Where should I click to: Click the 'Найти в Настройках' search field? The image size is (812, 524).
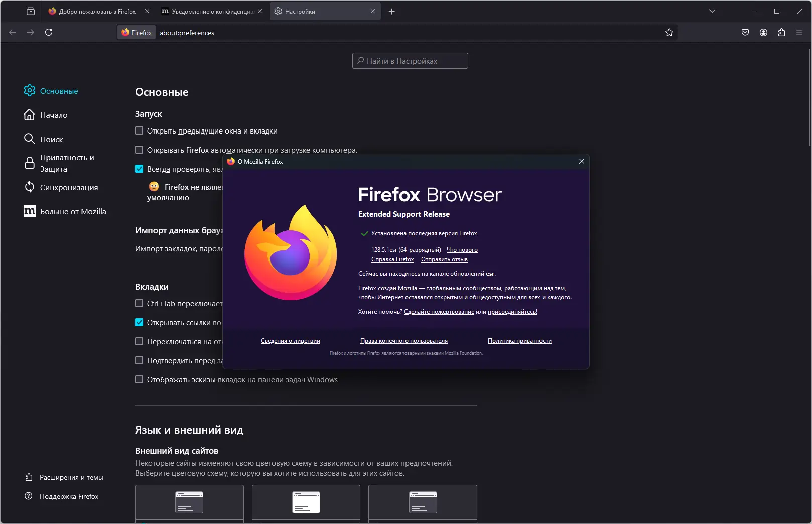click(410, 61)
